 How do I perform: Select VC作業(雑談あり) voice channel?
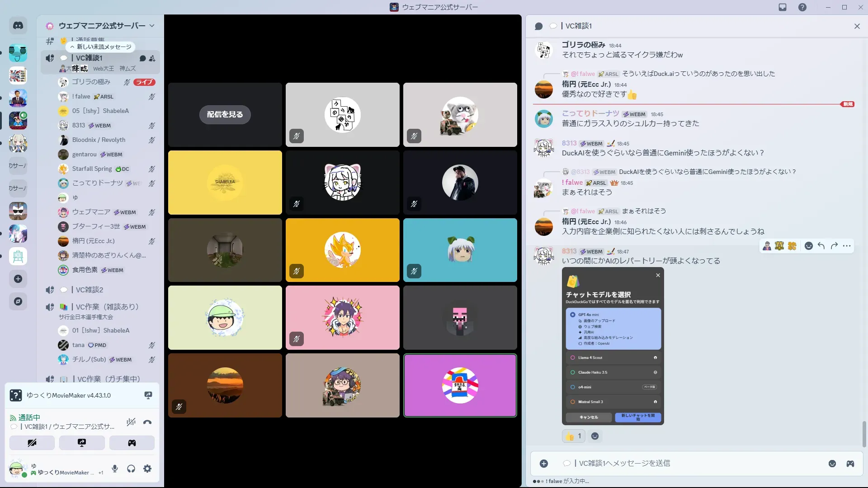[x=107, y=307]
